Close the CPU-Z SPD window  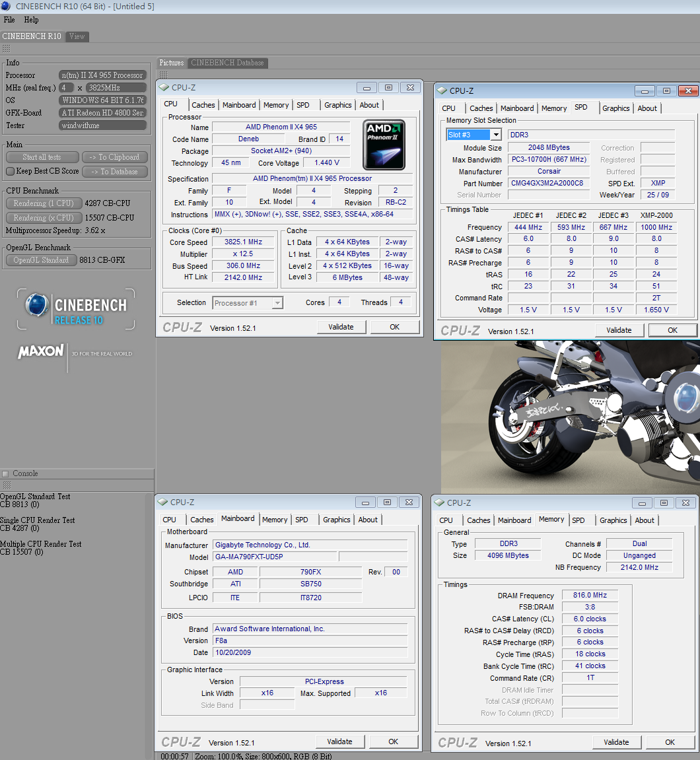coord(687,91)
